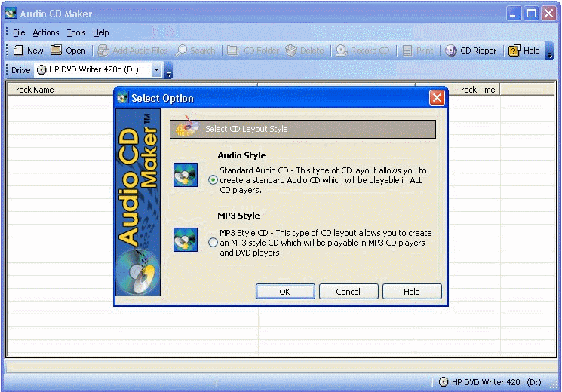The height and width of the screenshot is (392, 562).
Task: Click Select CD Layout Style banner
Action: [302, 129]
